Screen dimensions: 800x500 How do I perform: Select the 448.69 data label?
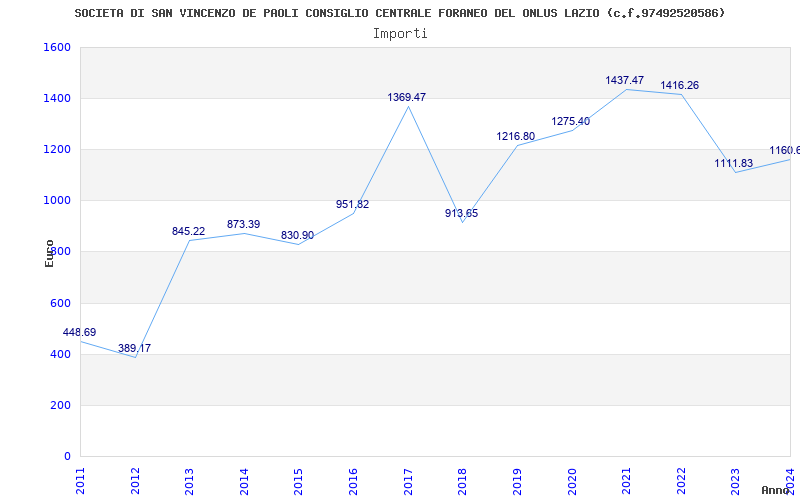pos(80,332)
